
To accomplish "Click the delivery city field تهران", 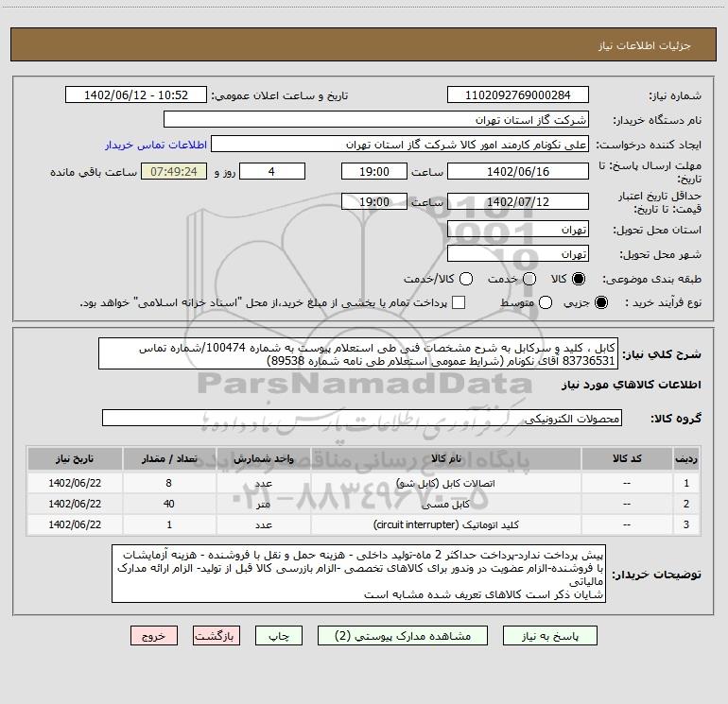I will (x=518, y=254).
